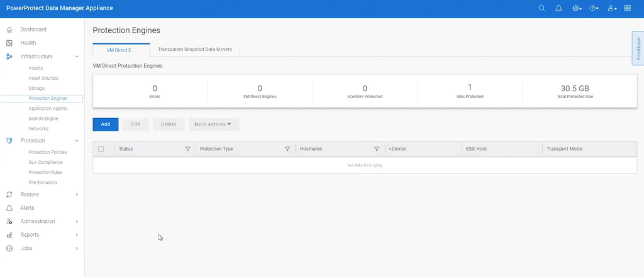Open Protection Policies in the sidebar
Viewport: 644px width, 277px height.
[x=48, y=152]
